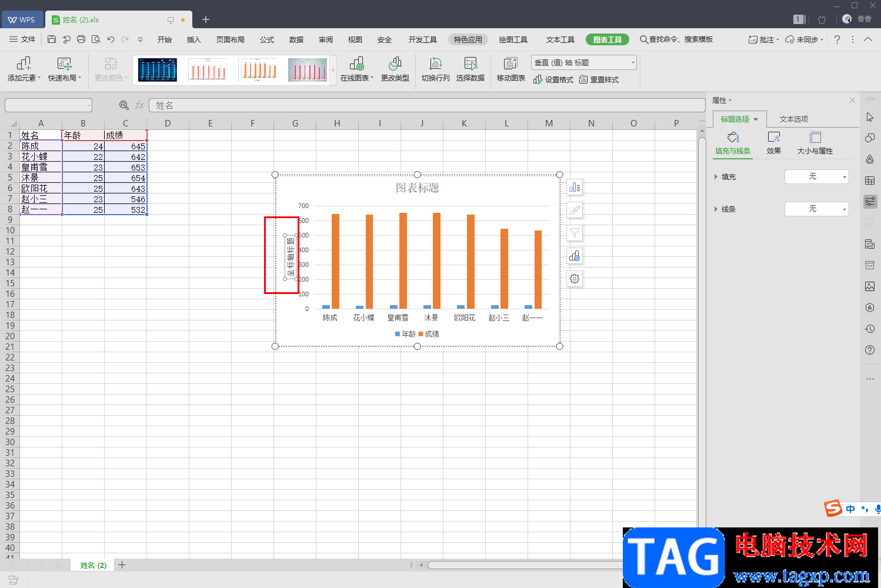Select cell containing 陈成
This screenshot has width=881, height=588.
coord(41,146)
